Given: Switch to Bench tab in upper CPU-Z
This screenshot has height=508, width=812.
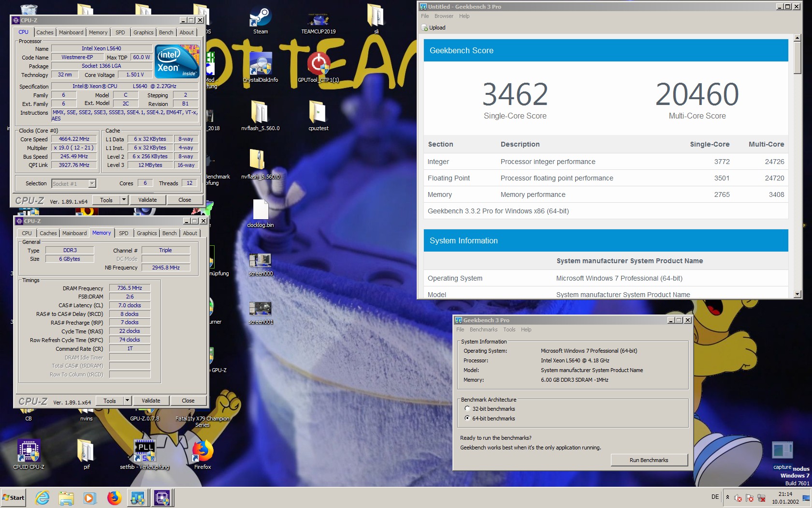Looking at the screenshot, I should (166, 32).
